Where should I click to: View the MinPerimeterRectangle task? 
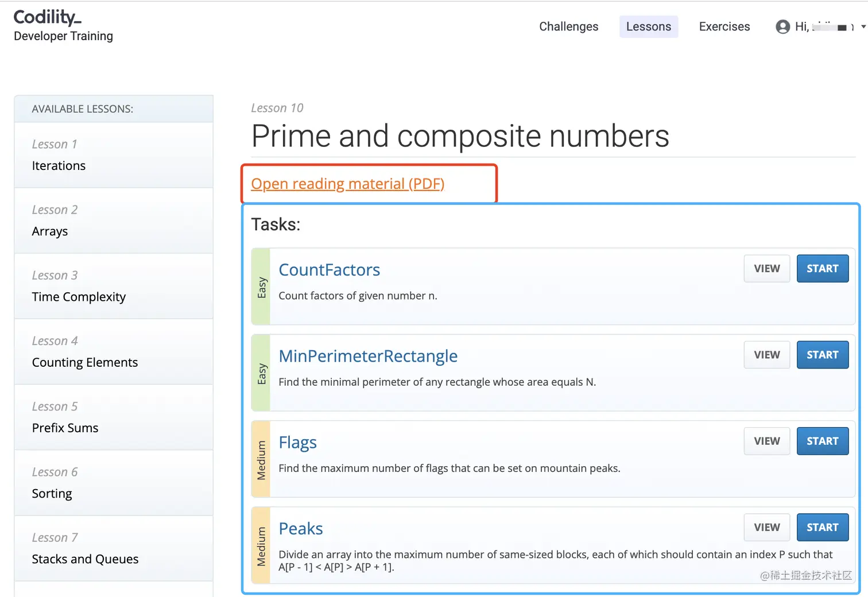coord(766,355)
